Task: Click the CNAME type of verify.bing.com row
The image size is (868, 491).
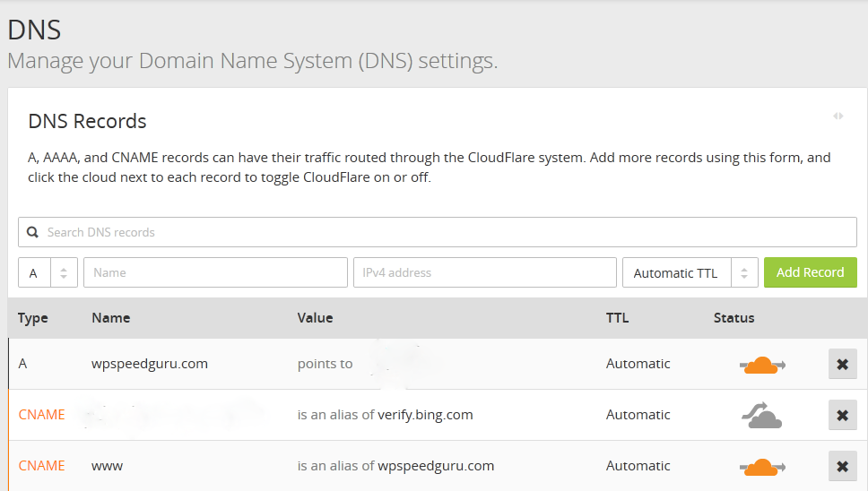Action: (x=41, y=415)
